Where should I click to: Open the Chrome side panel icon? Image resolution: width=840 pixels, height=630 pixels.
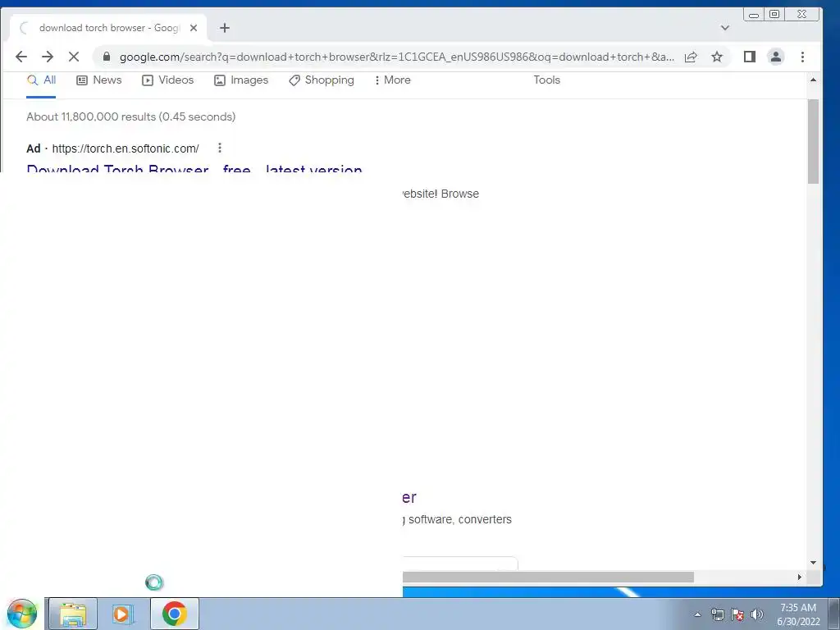click(750, 57)
